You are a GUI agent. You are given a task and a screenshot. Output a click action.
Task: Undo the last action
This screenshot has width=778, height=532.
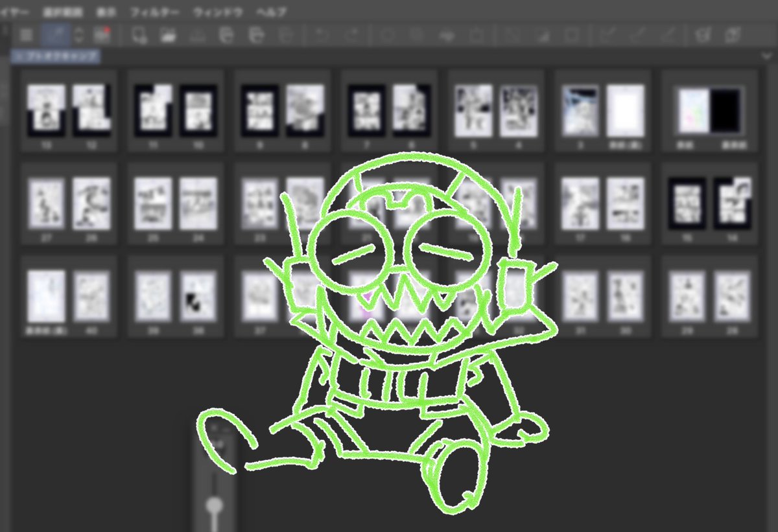click(x=322, y=35)
